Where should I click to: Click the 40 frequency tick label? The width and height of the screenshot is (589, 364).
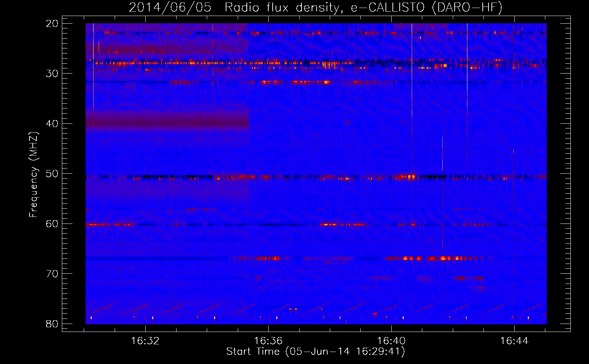(x=52, y=124)
